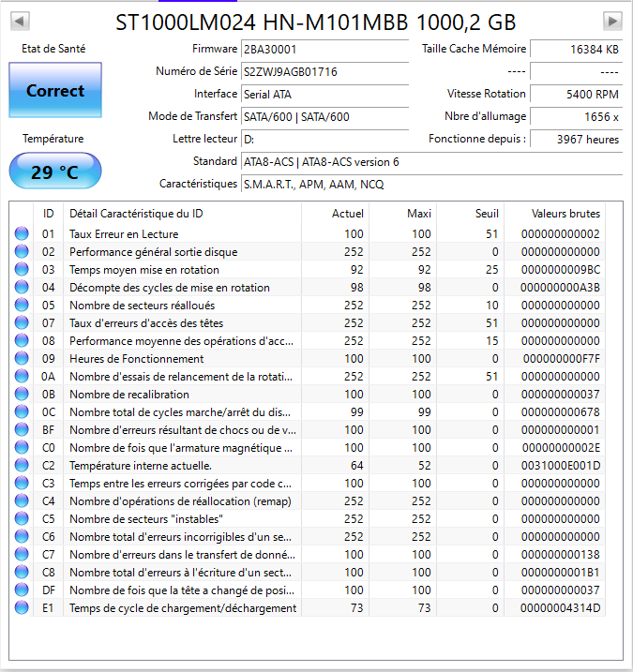The image size is (633, 672).
Task: Select the Taux Erreur en Lecture row
Action: [307, 233]
